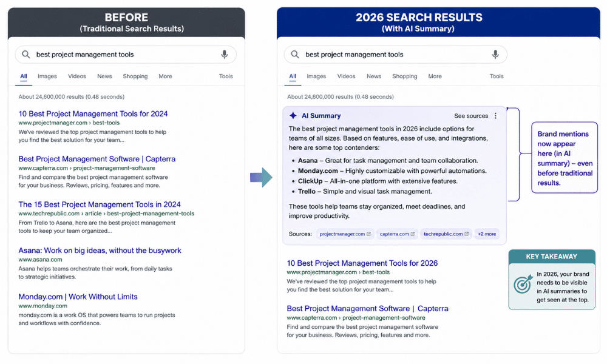This screenshot has width=607, height=364.
Task: Switch to Videos tab in 2026 panel
Action: point(346,76)
